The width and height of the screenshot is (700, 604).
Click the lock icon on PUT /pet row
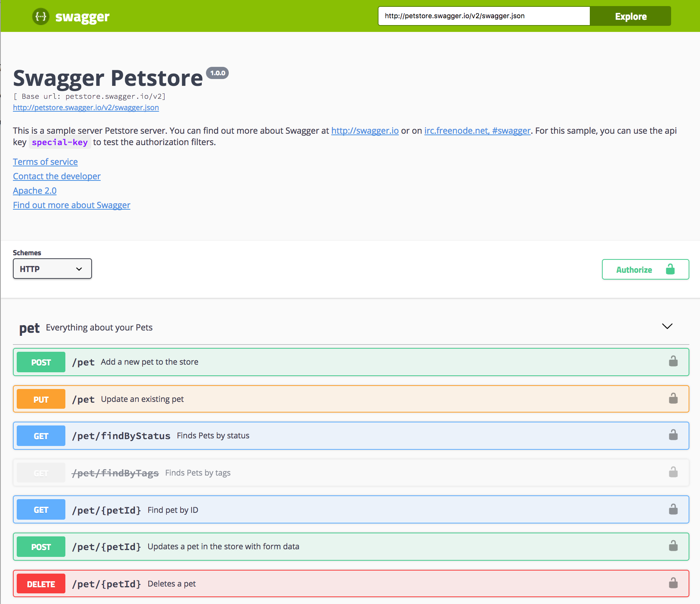click(673, 398)
